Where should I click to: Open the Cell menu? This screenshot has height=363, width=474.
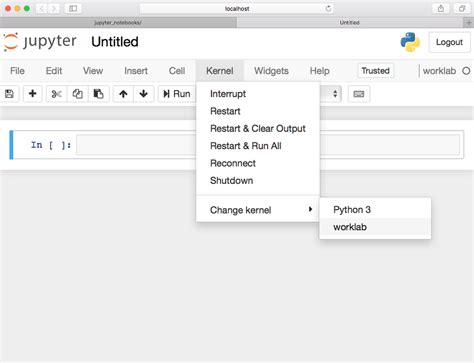177,71
